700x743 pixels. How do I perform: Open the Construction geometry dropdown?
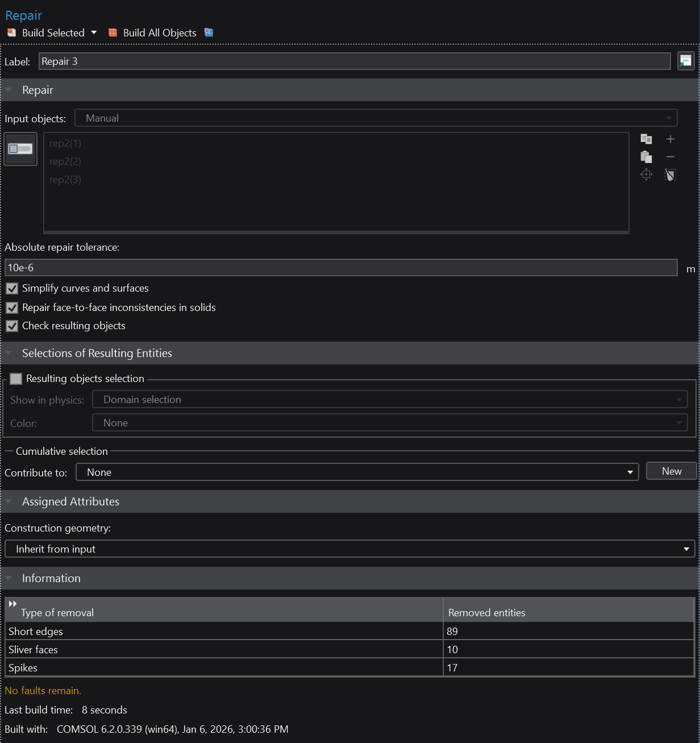tap(349, 549)
